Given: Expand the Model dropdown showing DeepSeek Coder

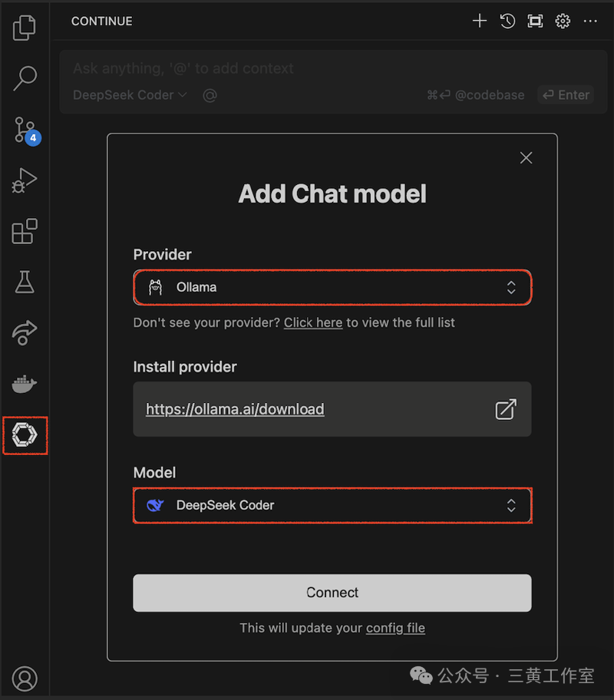Looking at the screenshot, I should [332, 505].
